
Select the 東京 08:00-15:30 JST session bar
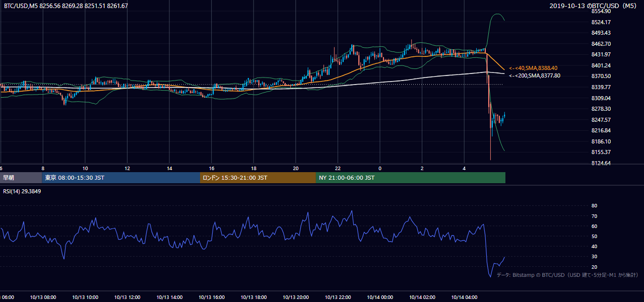click(x=121, y=178)
